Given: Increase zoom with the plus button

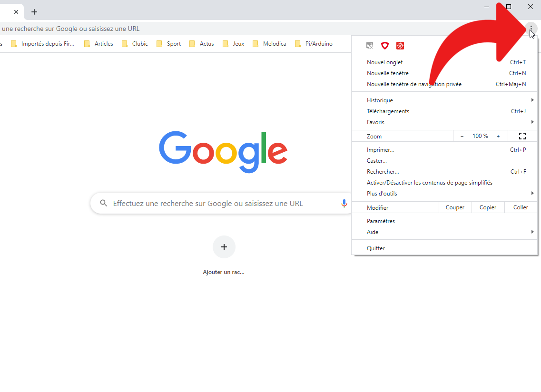Looking at the screenshot, I should (x=498, y=137).
